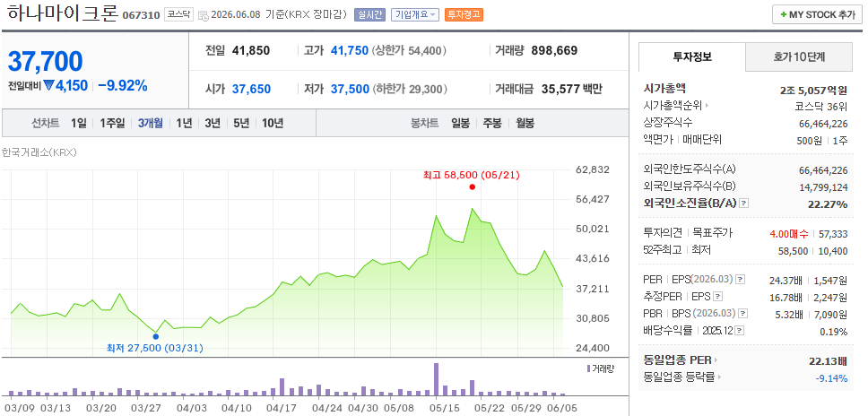The width and height of the screenshot is (868, 416).
Task: Click the arrow icon next to 시가총액순위
Action: tap(707, 105)
